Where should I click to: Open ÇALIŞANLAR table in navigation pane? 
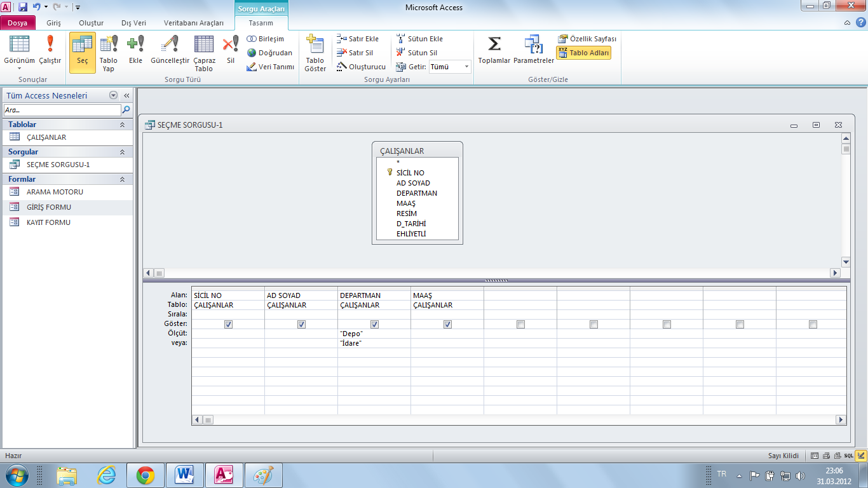click(68, 137)
